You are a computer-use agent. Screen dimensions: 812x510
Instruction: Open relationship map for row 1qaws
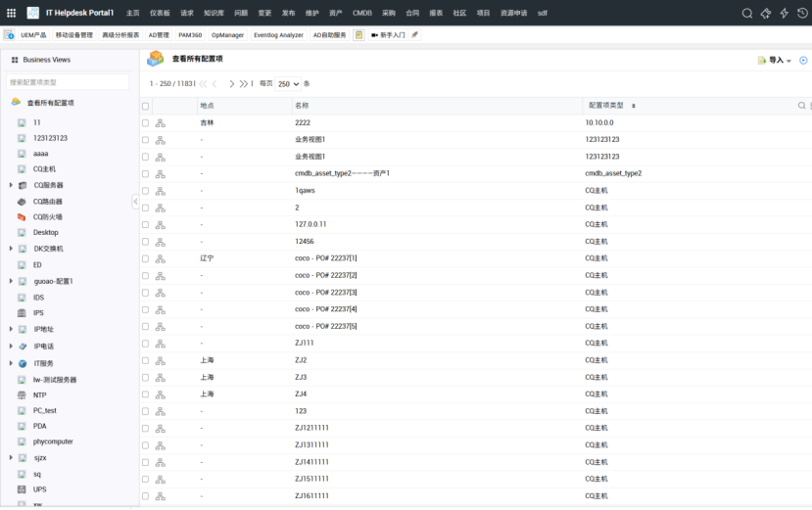click(161, 191)
